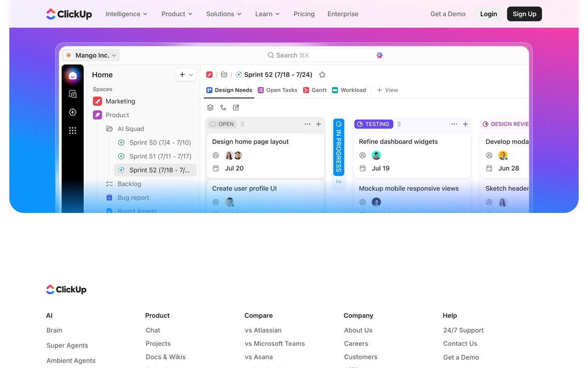Click the Search ⌘K field

325,55
